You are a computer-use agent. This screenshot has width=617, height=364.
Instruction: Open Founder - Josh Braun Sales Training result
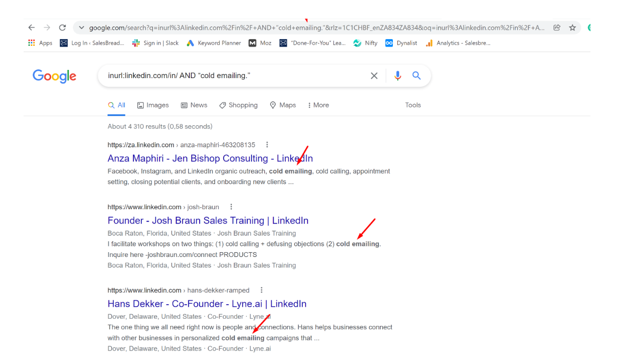click(x=208, y=220)
